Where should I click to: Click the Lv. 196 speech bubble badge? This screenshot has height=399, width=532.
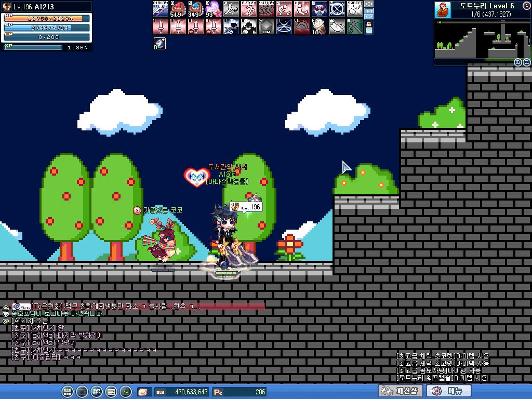[x=246, y=207]
